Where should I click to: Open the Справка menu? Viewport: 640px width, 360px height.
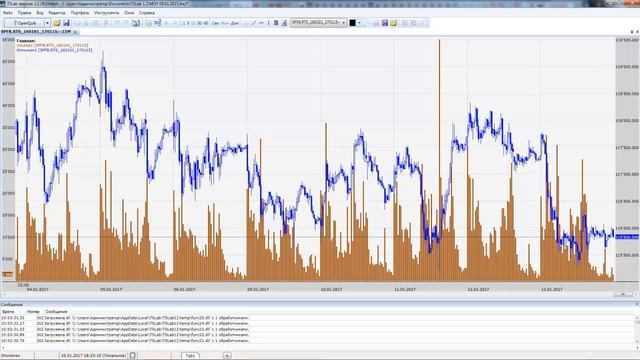click(x=147, y=13)
